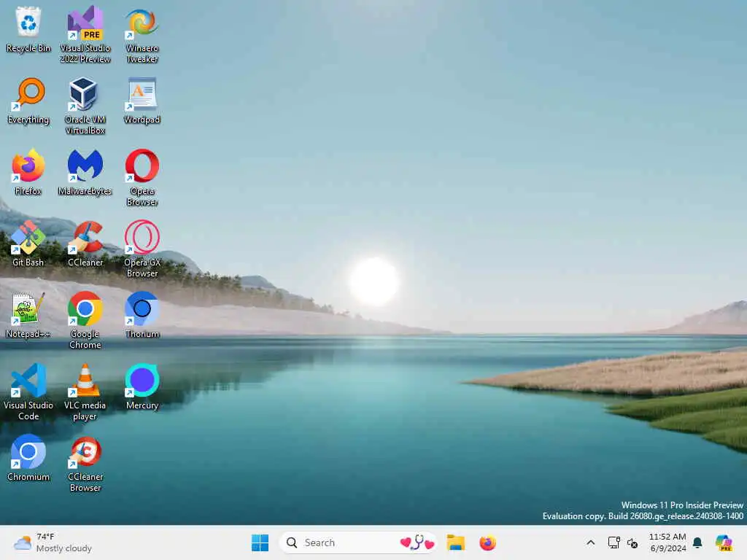This screenshot has height=560, width=747.
Task: Click the Notepad++ desktop shortcut
Action: tap(28, 315)
